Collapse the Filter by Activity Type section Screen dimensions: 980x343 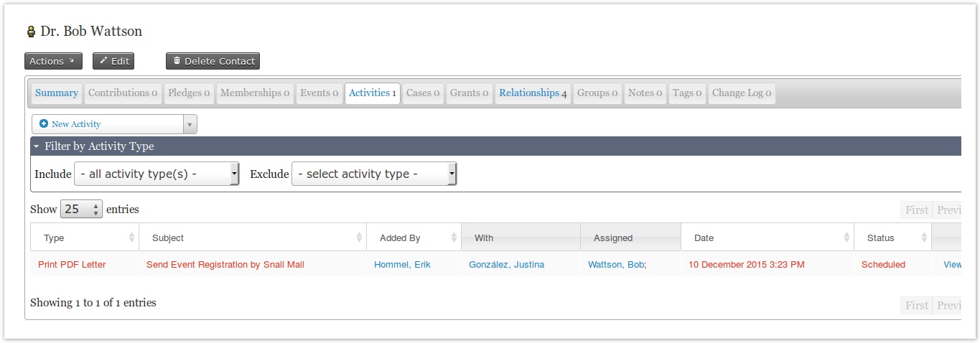37,146
